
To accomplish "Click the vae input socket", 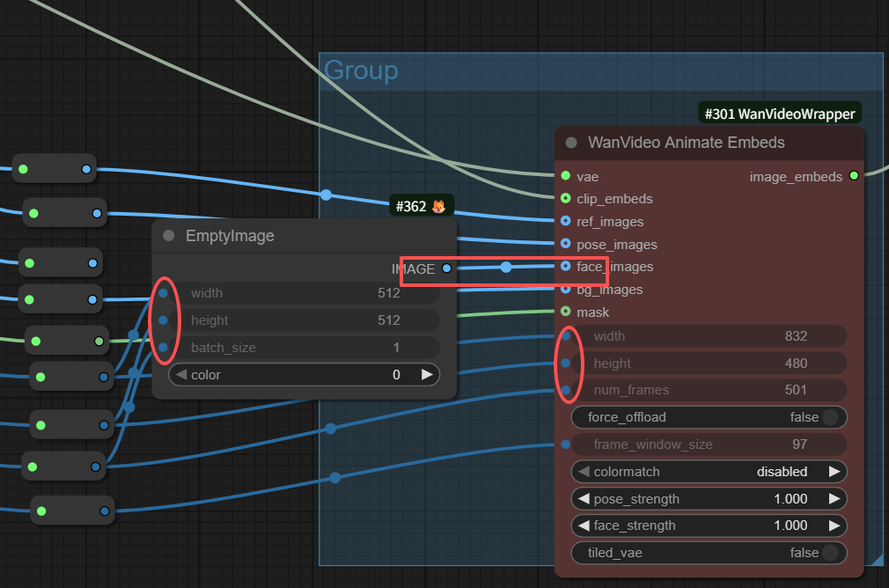I will click(x=566, y=176).
